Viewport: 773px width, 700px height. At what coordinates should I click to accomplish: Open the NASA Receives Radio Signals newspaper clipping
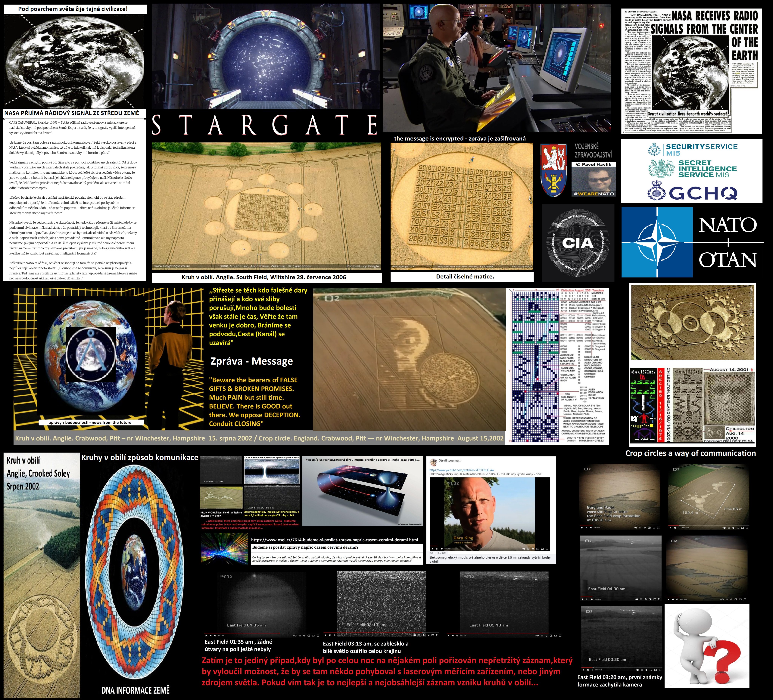tap(691, 71)
